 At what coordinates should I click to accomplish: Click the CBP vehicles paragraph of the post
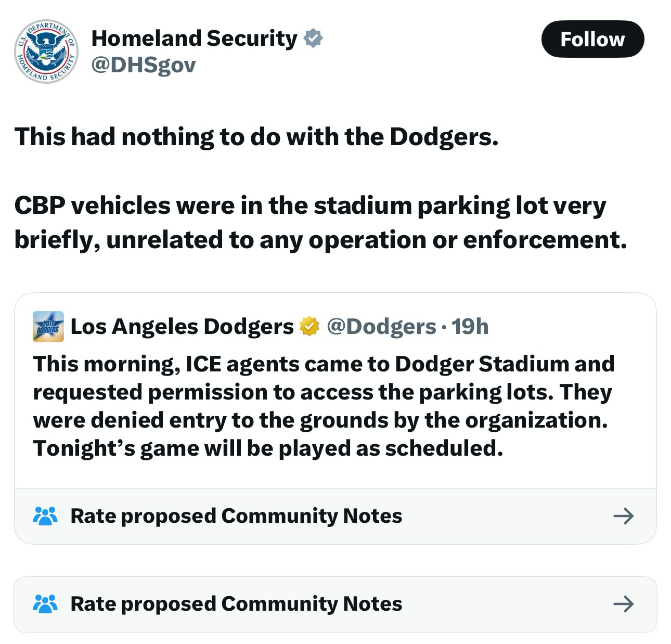tap(320, 223)
